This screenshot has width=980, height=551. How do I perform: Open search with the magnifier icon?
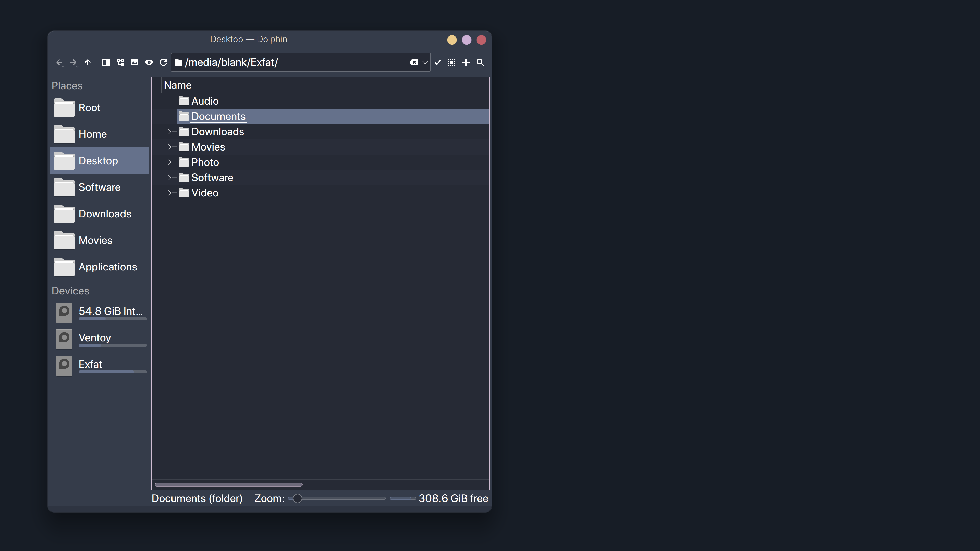point(481,62)
